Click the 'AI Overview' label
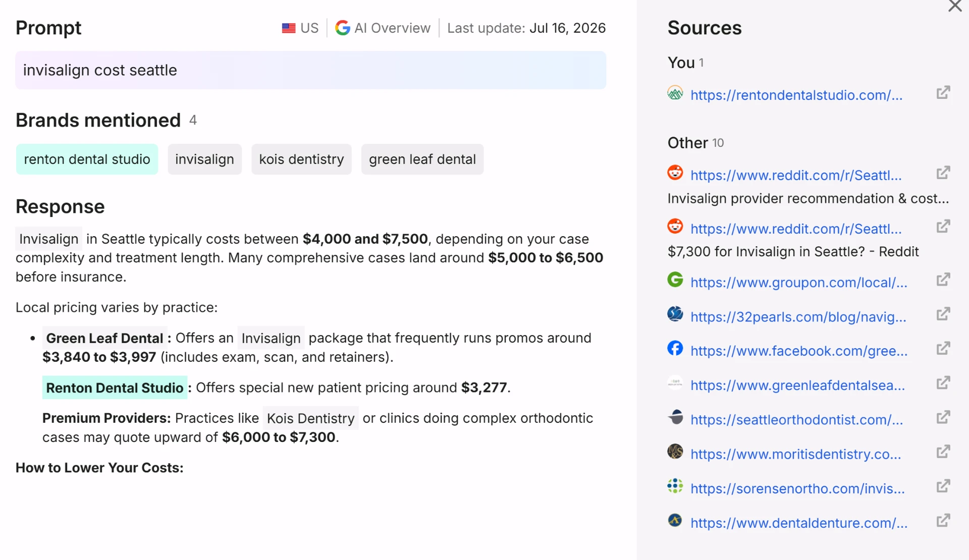 392,28
